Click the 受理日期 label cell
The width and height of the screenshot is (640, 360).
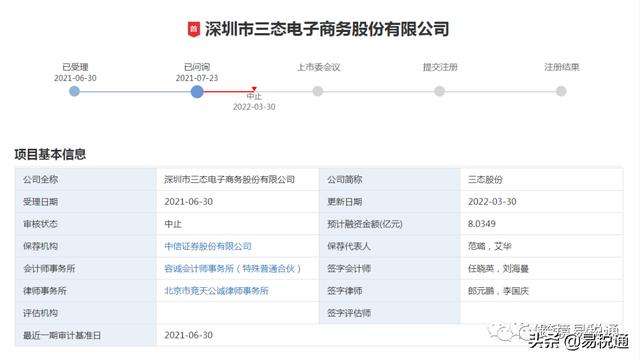(x=86, y=202)
